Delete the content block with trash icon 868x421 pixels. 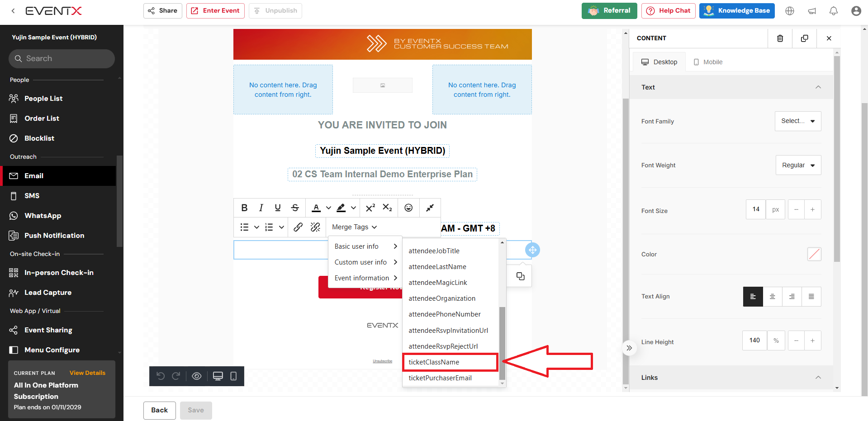[780, 38]
